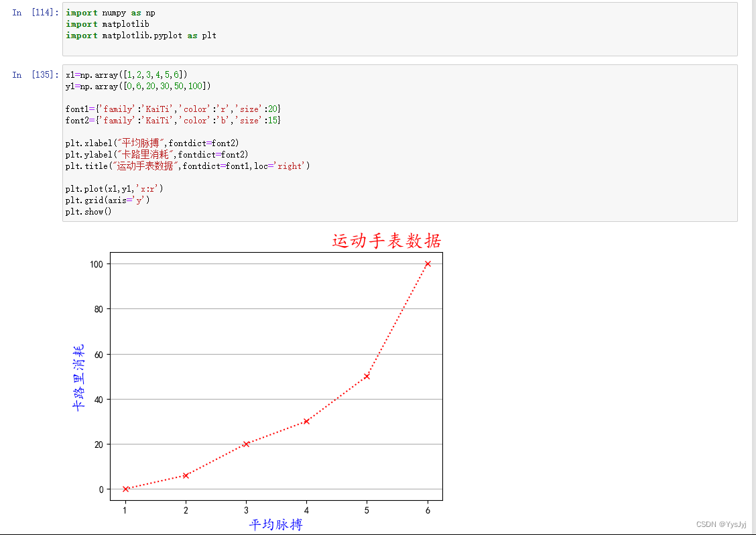The height and width of the screenshot is (535, 756).
Task: Click the red x marker at x=6
Action: coord(428,264)
